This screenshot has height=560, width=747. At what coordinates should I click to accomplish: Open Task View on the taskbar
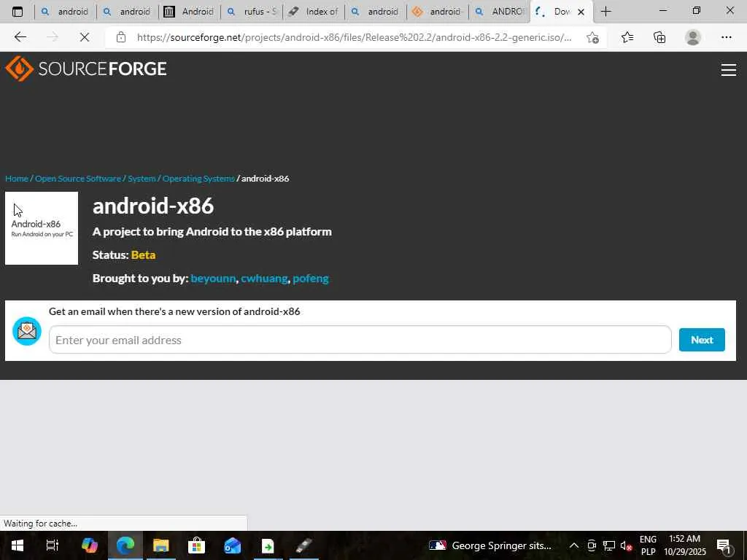coord(53,545)
